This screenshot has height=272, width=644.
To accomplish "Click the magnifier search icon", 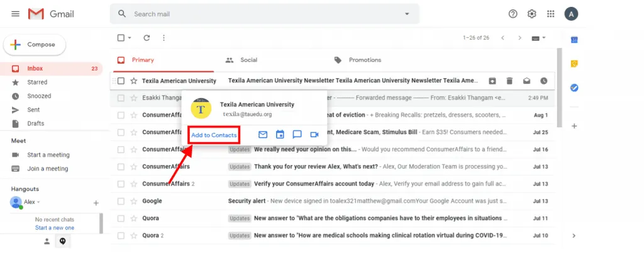I will pyautogui.click(x=122, y=14).
